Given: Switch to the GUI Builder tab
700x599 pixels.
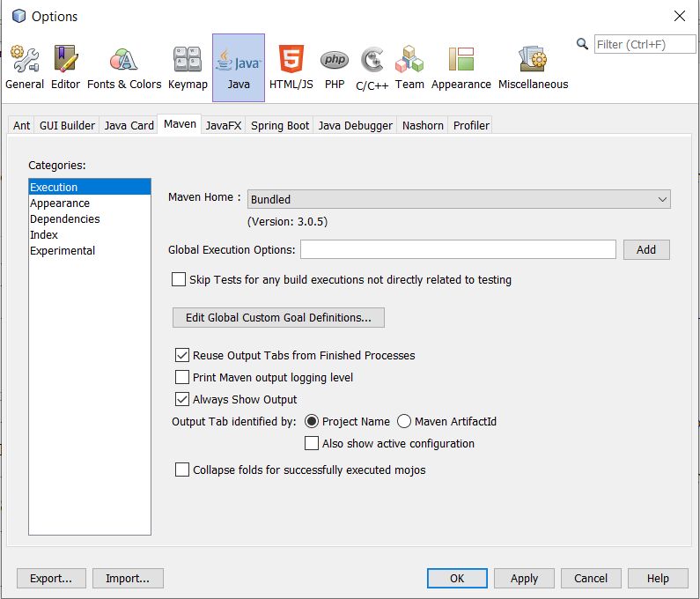Looking at the screenshot, I should (67, 125).
